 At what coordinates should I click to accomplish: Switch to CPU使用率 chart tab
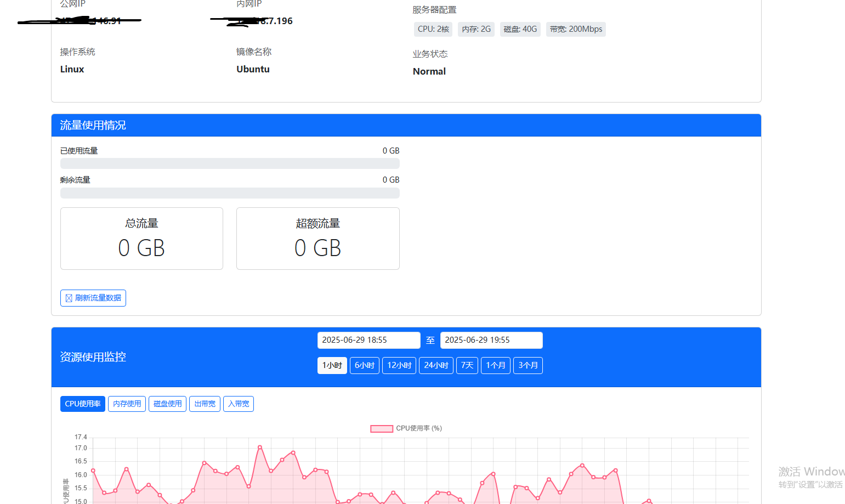click(x=83, y=404)
